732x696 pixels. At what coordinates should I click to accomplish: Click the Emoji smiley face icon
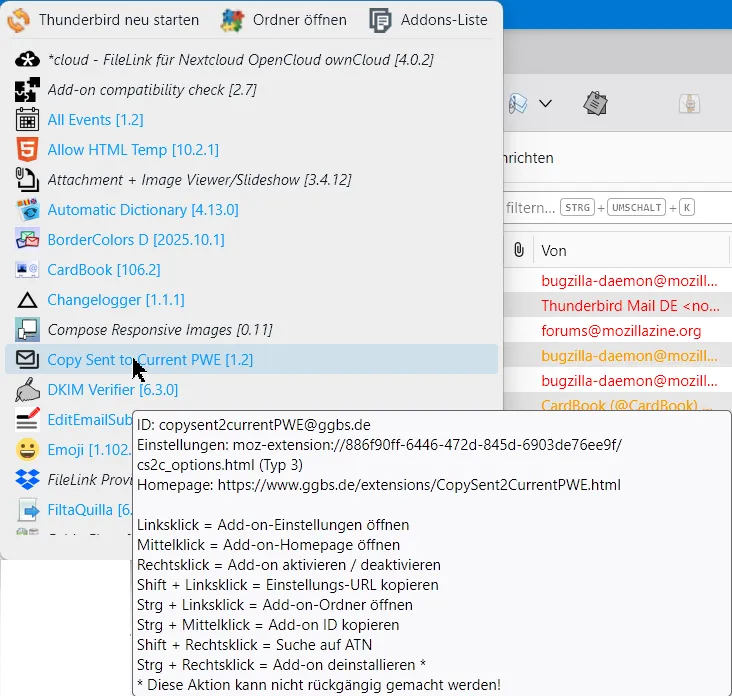(27, 450)
